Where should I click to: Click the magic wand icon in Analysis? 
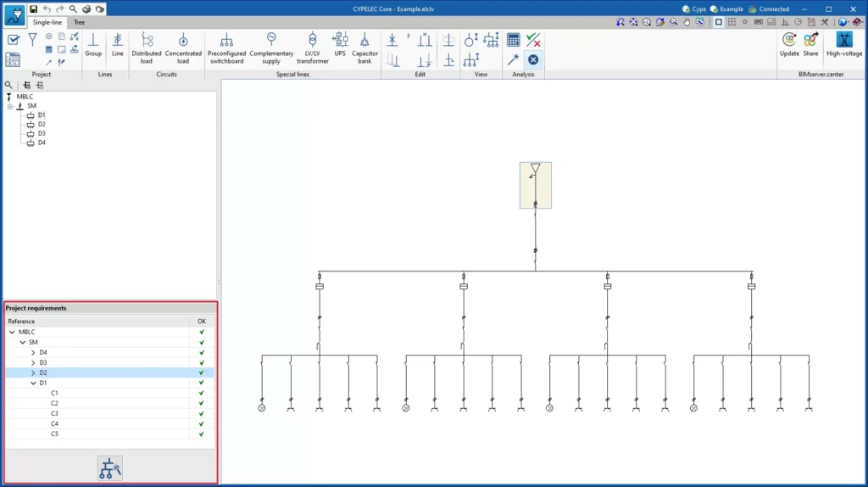(513, 59)
